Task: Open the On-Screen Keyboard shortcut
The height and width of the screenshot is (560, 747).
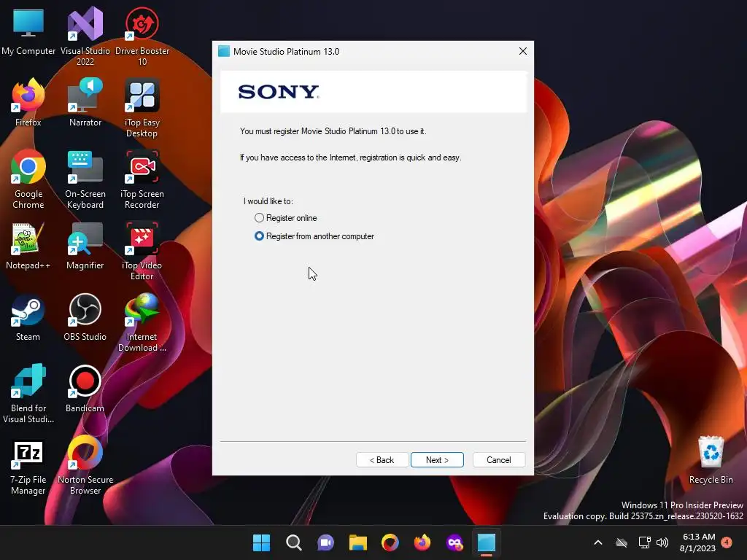Action: (85, 179)
